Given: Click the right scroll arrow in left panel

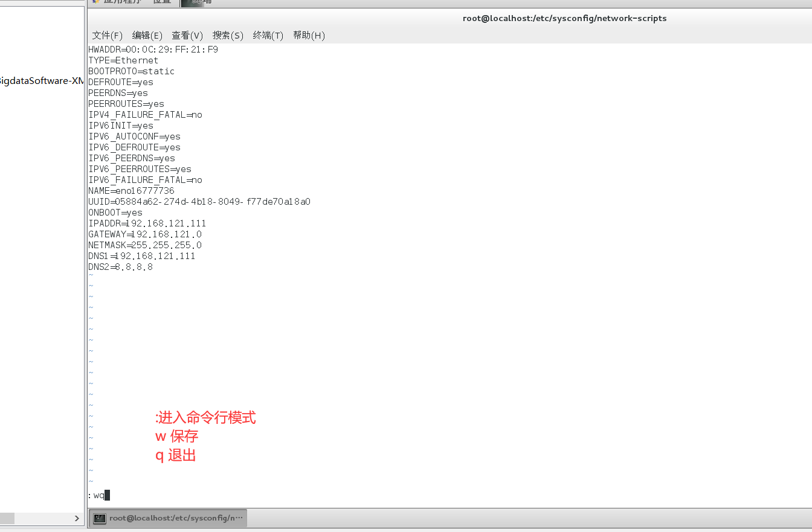Looking at the screenshot, I should (77, 518).
